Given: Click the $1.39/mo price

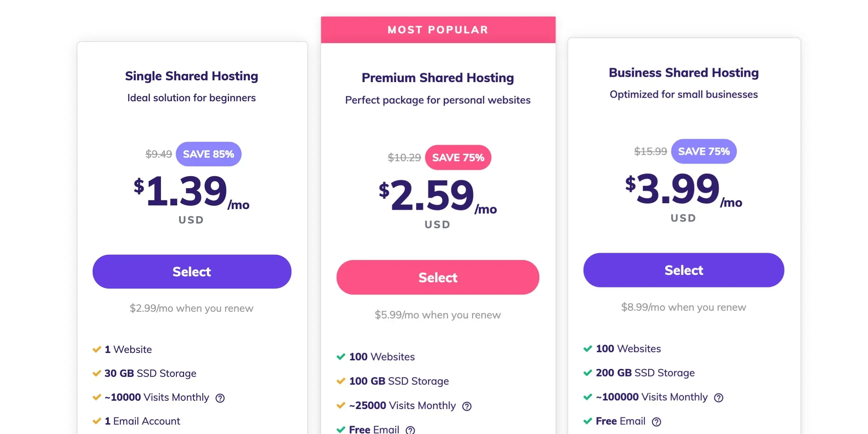Looking at the screenshot, I should pyautogui.click(x=191, y=192).
